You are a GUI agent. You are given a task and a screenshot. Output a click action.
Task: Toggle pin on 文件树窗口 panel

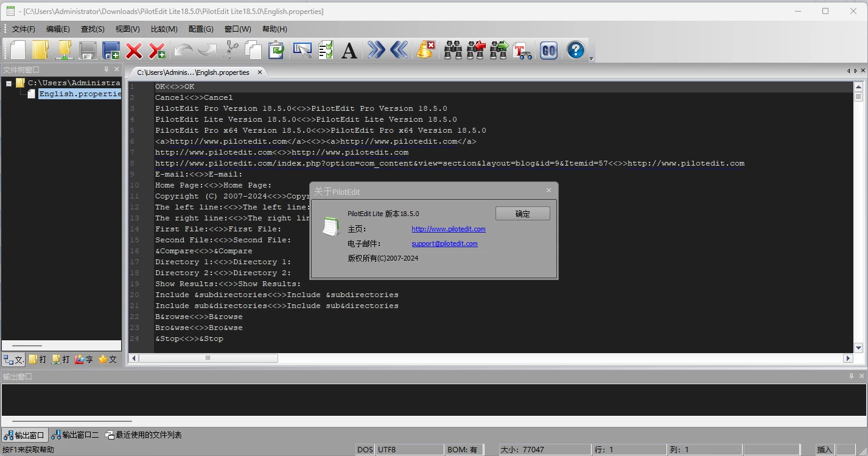[x=107, y=69]
